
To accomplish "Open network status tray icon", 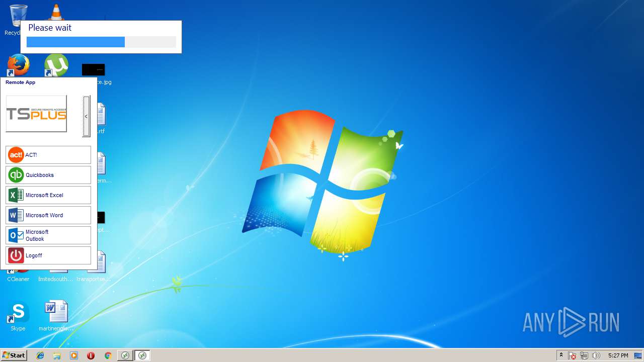I will (584, 356).
